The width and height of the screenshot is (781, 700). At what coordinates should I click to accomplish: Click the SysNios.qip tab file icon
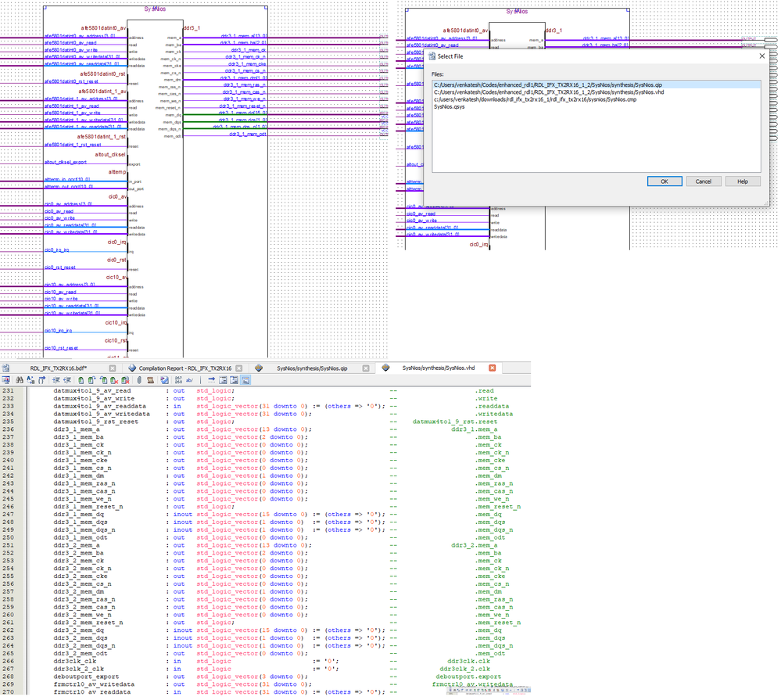(x=259, y=368)
